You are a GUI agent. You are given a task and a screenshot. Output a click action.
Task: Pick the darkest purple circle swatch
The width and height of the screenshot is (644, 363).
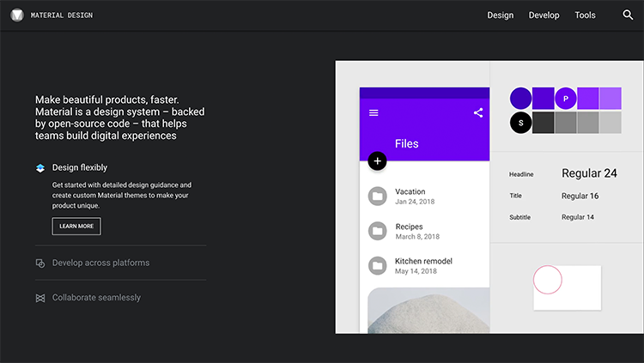521,99
